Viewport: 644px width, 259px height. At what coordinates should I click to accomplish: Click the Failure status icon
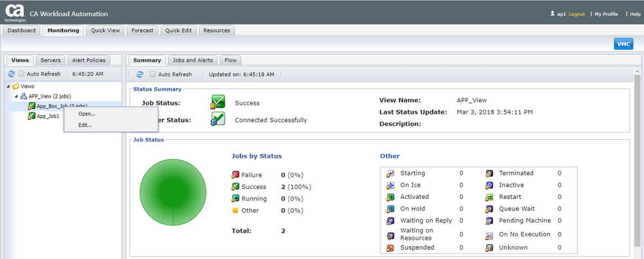[235, 175]
